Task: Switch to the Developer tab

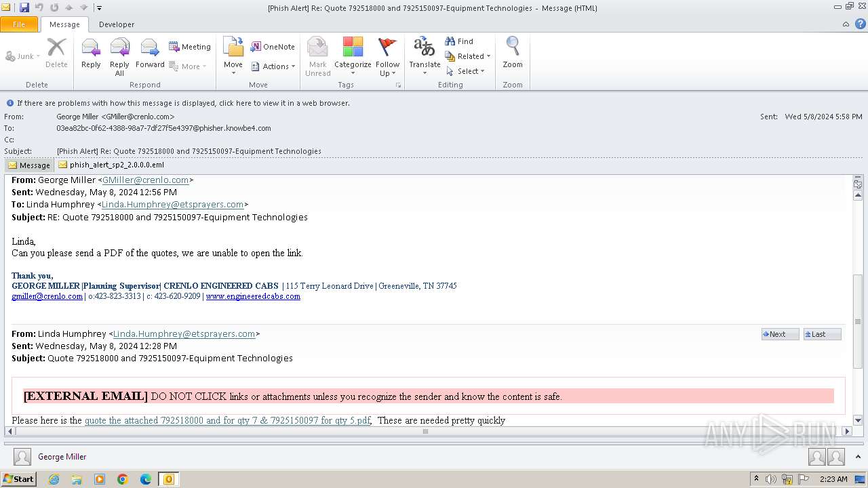Action: (117, 24)
